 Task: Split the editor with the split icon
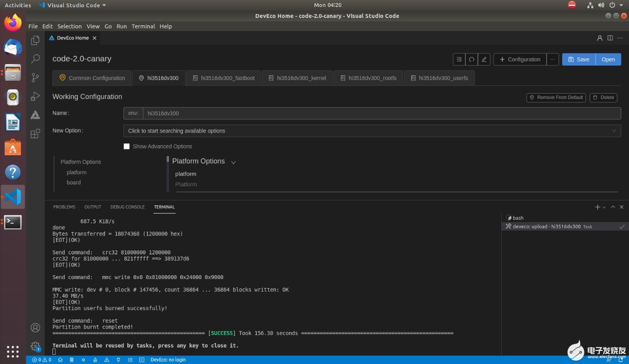point(610,38)
